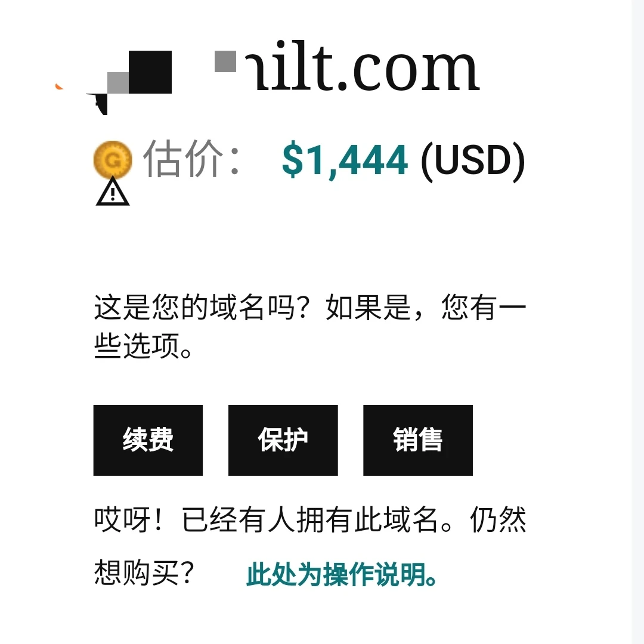The image size is (644, 644).
Task: Click the vertical scrollbar strip on the right edge
Action: 637,322
